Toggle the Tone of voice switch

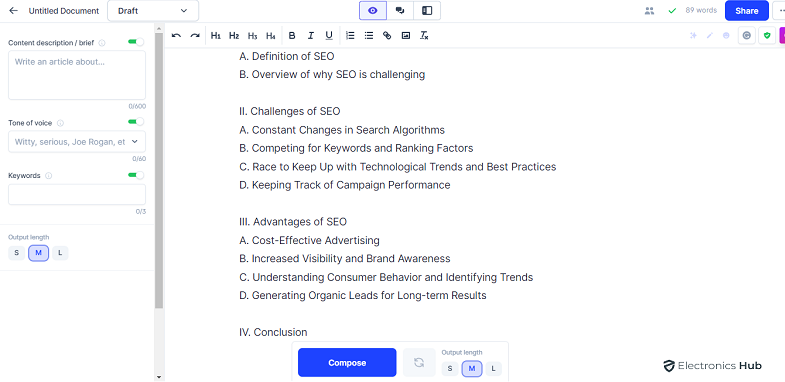point(136,122)
